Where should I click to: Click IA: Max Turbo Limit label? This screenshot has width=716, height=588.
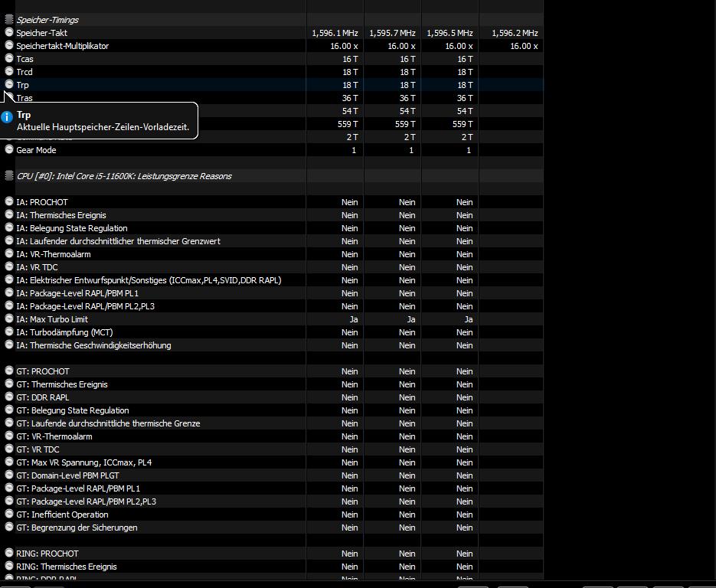(x=52, y=319)
